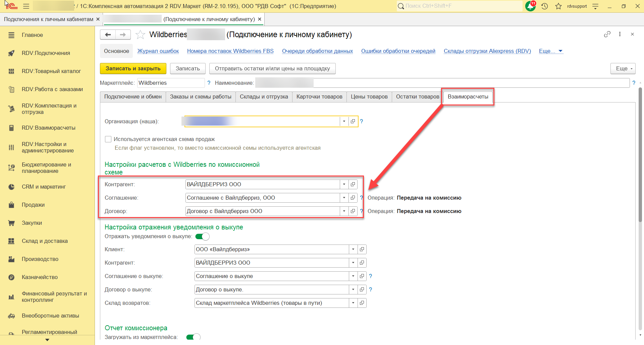Enable agent sales scheme checkbox
Screen dimensions: 644x345
108,139
